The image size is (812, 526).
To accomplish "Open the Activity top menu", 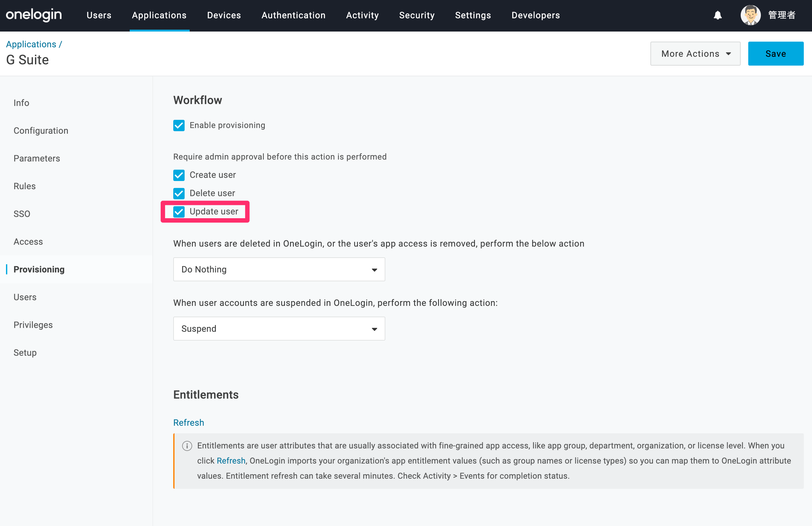I will (x=362, y=15).
